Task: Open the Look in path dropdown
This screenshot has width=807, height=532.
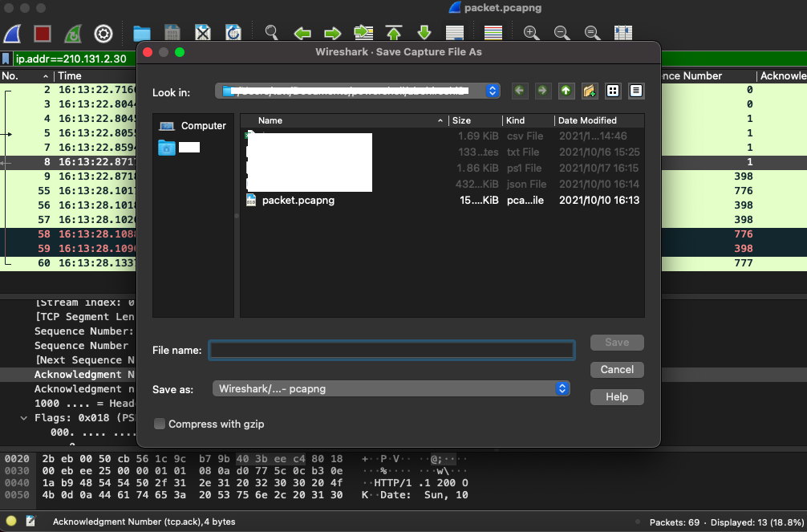Action: click(x=358, y=91)
